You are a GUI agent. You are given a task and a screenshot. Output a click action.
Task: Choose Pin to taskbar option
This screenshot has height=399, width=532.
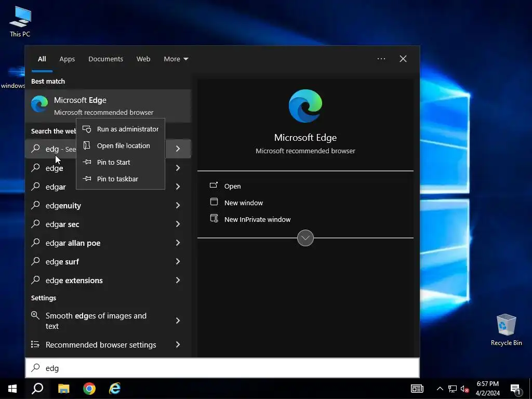(121, 179)
